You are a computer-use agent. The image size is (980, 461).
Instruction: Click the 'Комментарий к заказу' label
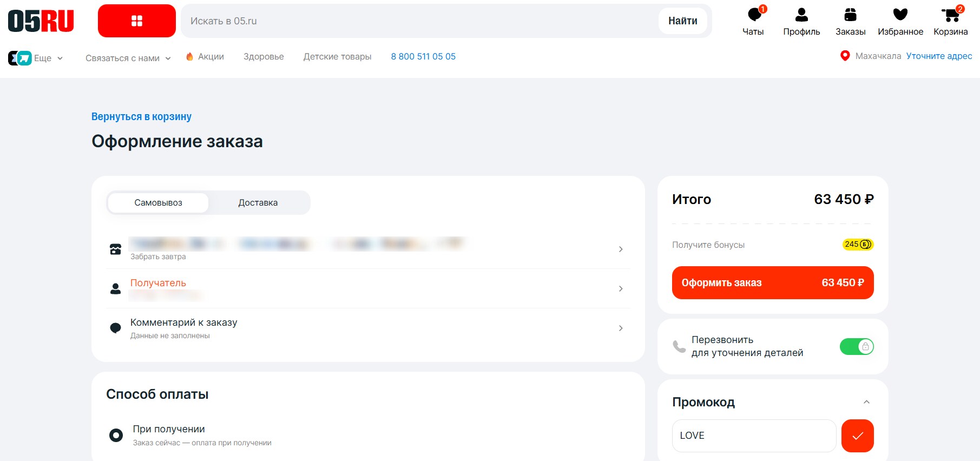pyautogui.click(x=183, y=322)
